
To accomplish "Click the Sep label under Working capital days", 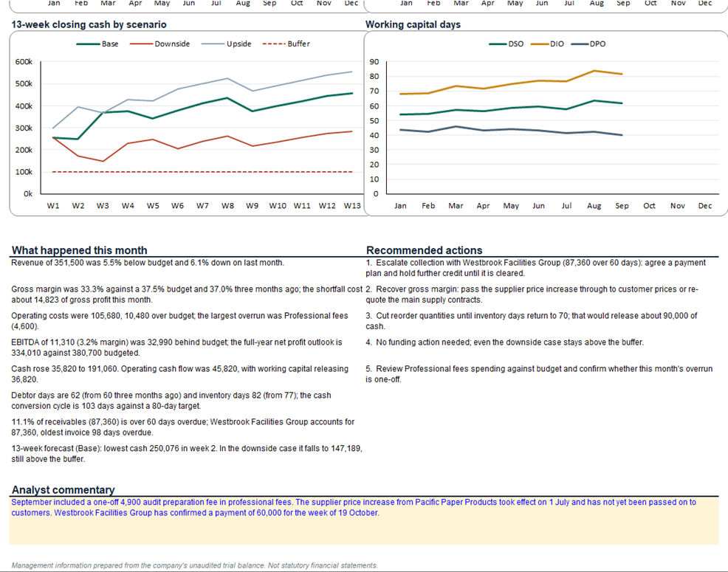I will coord(622,206).
